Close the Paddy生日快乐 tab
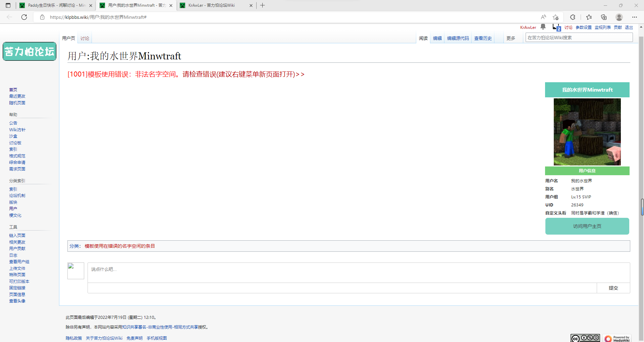 click(91, 5)
